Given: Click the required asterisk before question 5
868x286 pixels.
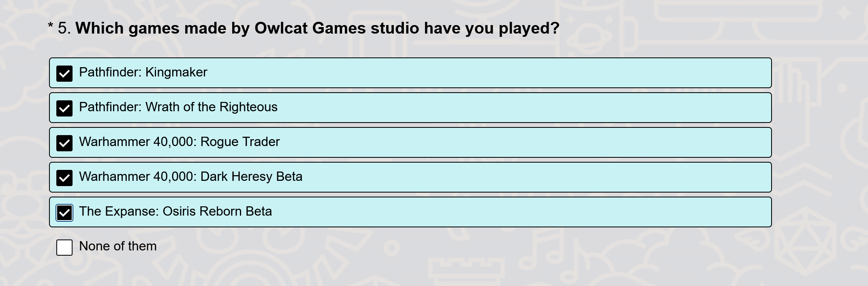Looking at the screenshot, I should tap(51, 26).
